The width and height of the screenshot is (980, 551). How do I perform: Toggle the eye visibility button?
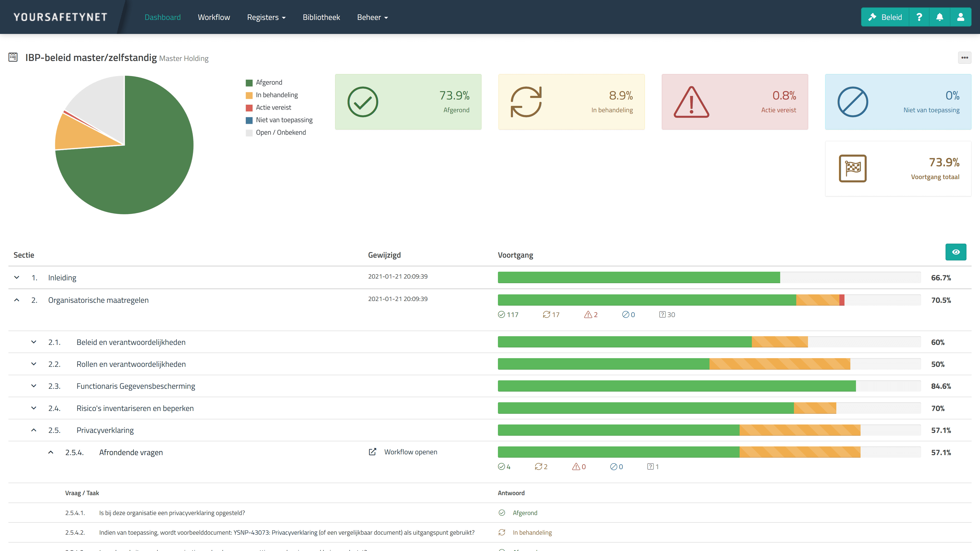[956, 252]
